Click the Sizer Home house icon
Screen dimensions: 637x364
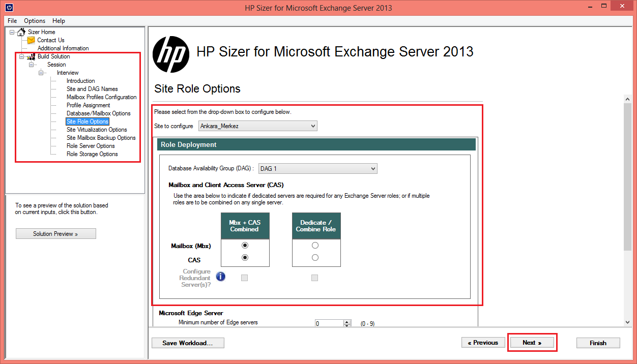pos(21,32)
